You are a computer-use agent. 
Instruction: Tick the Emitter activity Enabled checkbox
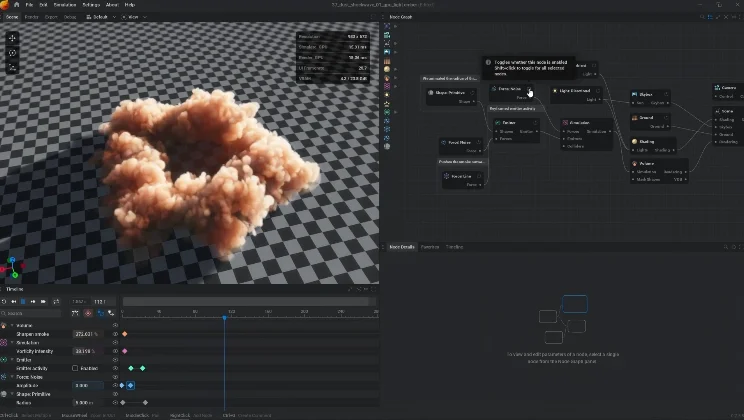coord(75,368)
